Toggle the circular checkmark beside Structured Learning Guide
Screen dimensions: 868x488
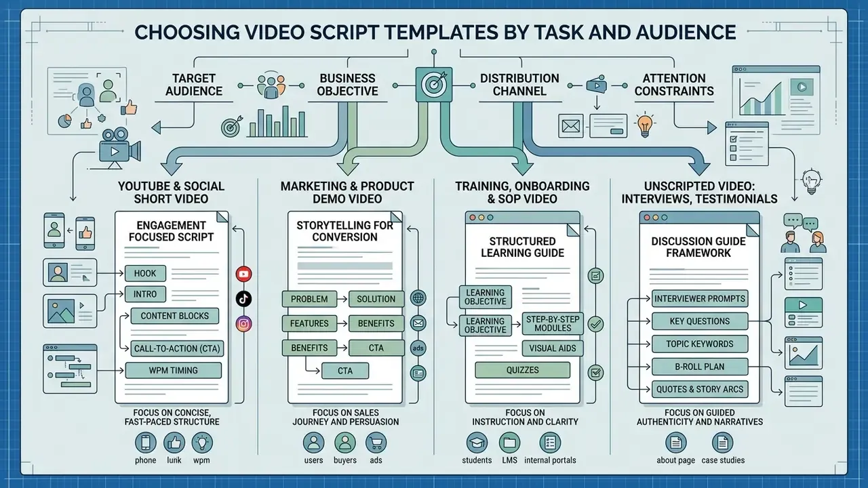click(x=595, y=324)
